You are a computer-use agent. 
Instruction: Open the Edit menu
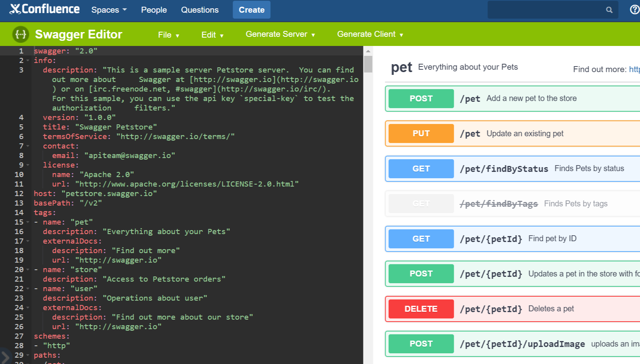[212, 35]
